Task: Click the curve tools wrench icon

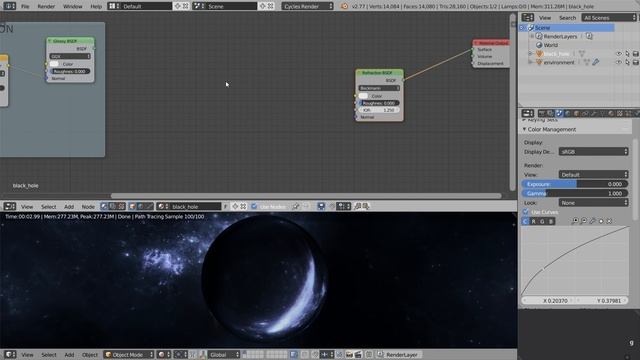Action: (x=592, y=221)
